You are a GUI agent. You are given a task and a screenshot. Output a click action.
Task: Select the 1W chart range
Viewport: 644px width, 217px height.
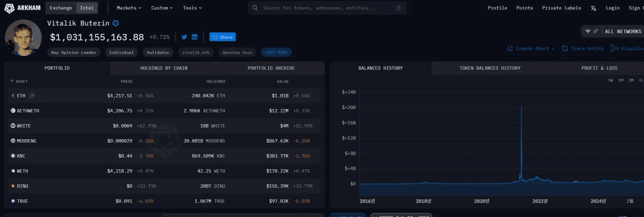point(610,80)
